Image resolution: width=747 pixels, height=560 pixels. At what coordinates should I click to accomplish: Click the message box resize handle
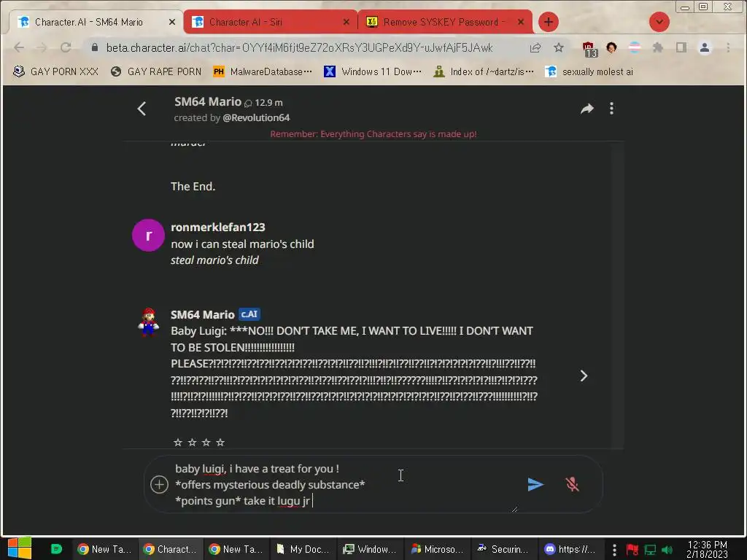[x=514, y=509]
